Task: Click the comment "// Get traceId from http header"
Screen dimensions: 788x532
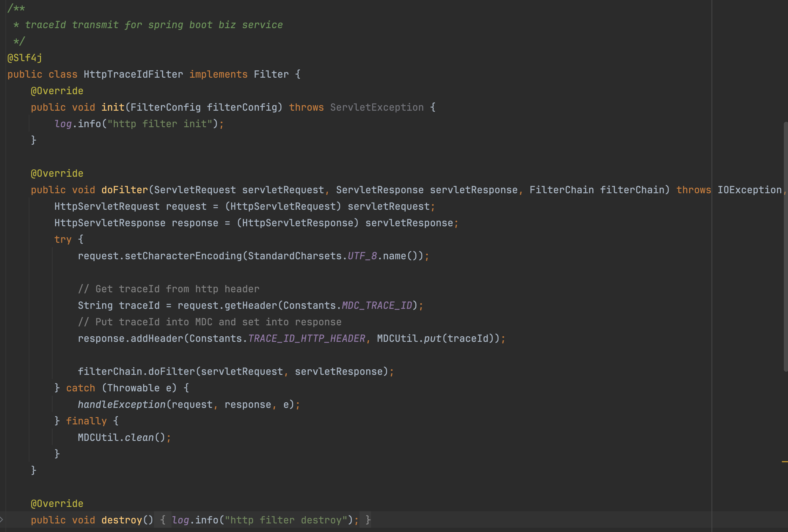Action: coord(168,289)
